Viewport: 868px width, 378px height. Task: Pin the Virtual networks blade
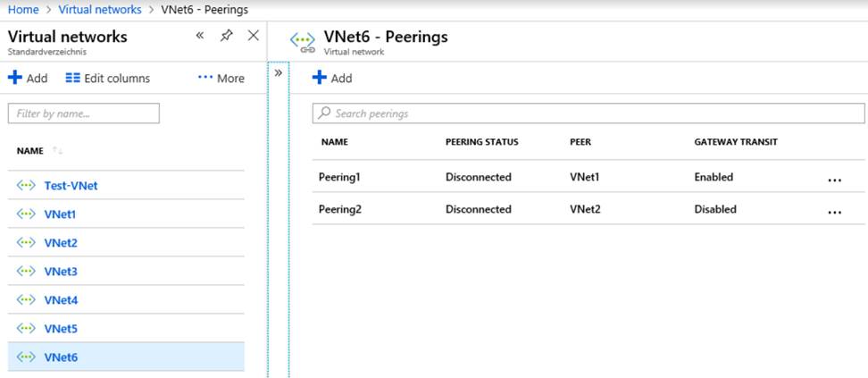pyautogui.click(x=227, y=36)
